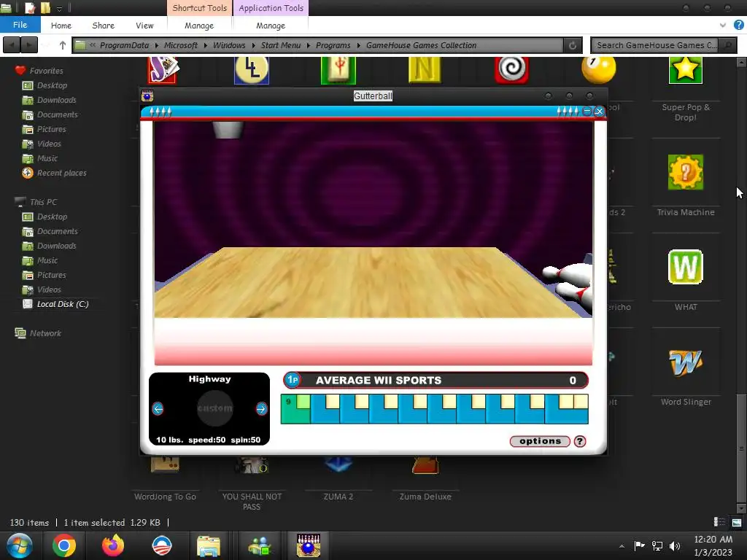Viewport: 747px width, 560px height.
Task: Select Favorites in navigation pane
Action: click(46, 71)
